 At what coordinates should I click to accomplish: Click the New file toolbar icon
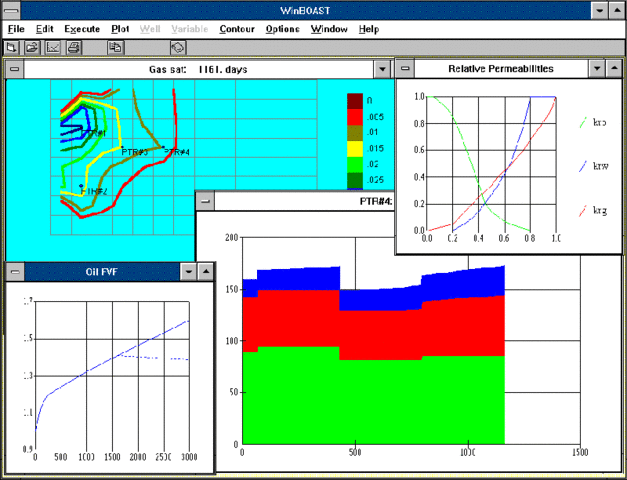[12, 48]
